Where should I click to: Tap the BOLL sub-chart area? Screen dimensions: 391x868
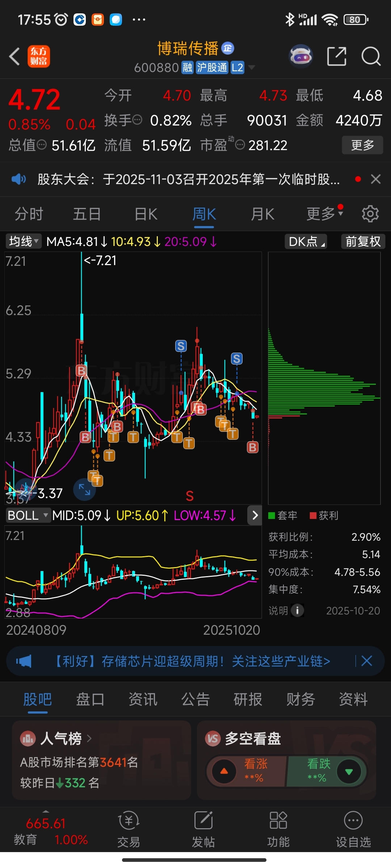[133, 571]
